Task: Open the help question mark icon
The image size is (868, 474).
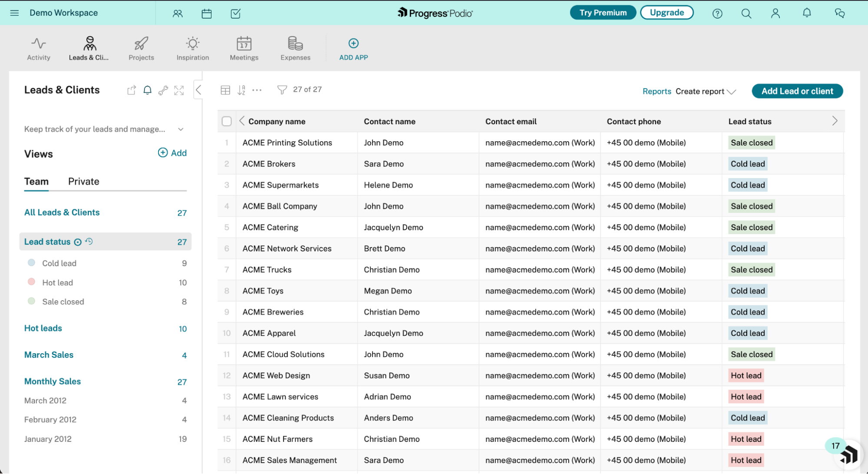Action: pyautogui.click(x=717, y=13)
